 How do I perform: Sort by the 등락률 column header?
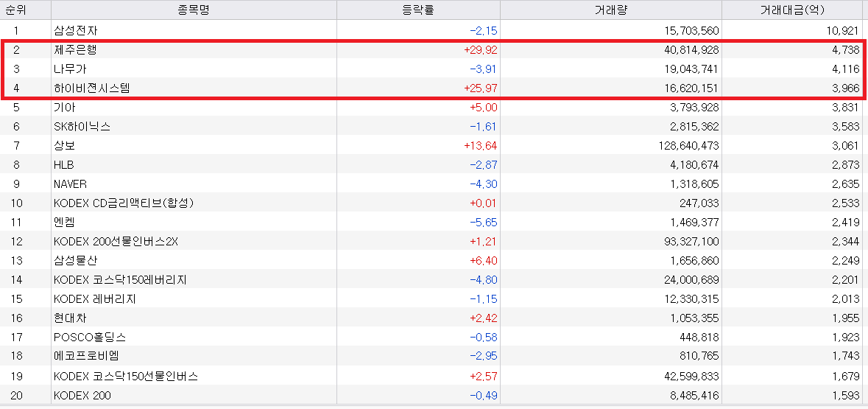click(418, 10)
